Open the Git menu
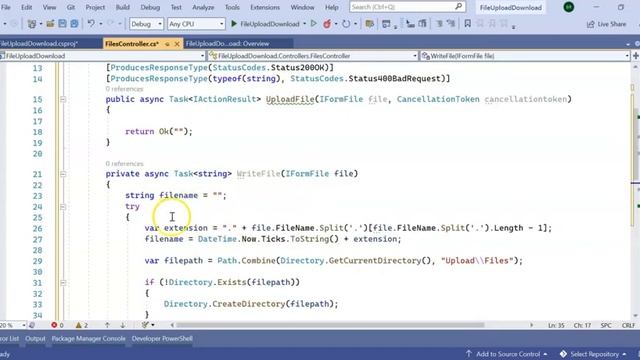Screen dimensions: 640x360 (x=71, y=7)
